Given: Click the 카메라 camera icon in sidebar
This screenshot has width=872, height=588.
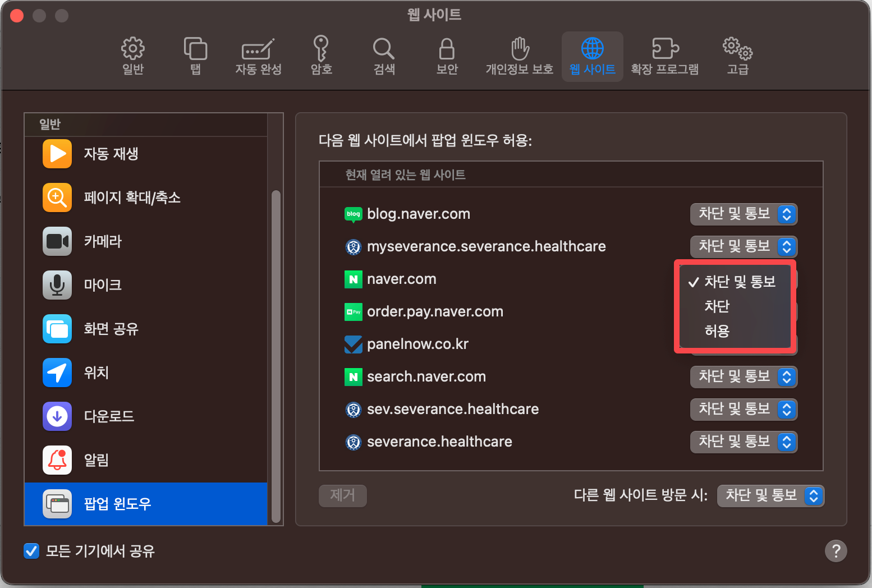Looking at the screenshot, I should pyautogui.click(x=57, y=241).
